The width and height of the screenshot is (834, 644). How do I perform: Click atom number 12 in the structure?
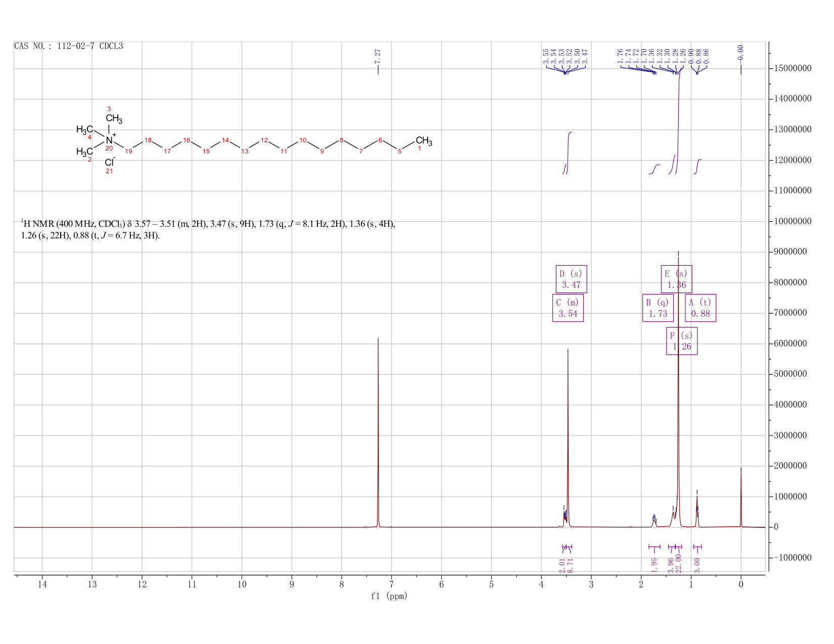tap(264, 140)
